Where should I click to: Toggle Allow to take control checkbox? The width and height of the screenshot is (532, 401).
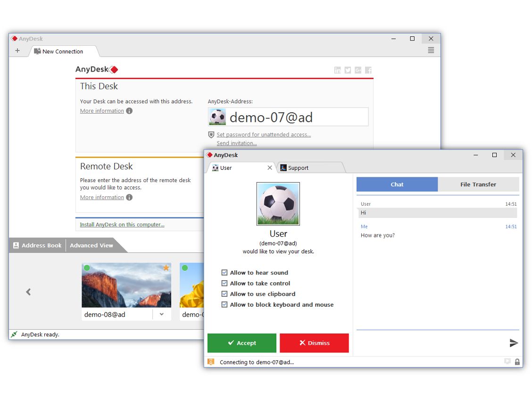tap(224, 284)
